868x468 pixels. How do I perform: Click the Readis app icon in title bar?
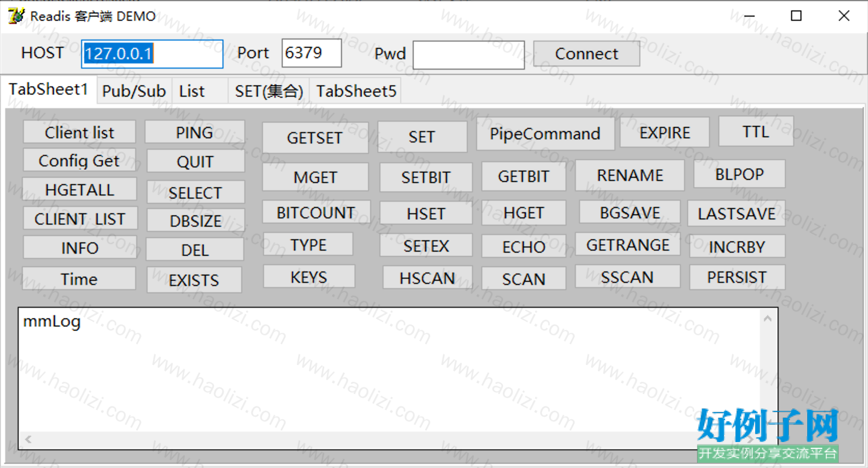point(16,16)
